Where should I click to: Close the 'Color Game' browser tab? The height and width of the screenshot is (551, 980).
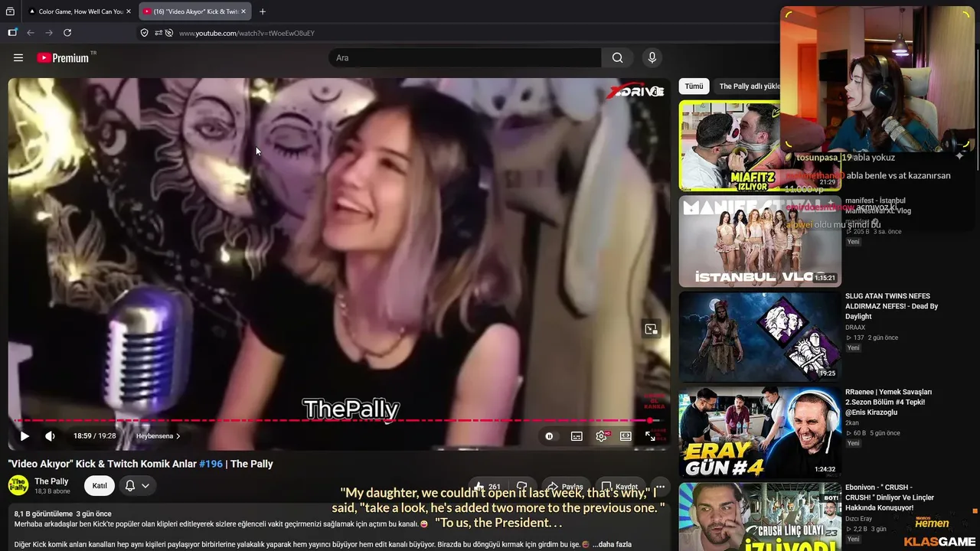pos(129,11)
